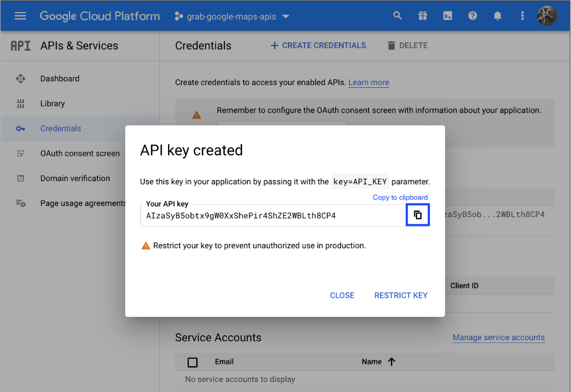Click the OAuth consent screen icon
Image resolution: width=571 pixels, height=392 pixels.
[21, 153]
